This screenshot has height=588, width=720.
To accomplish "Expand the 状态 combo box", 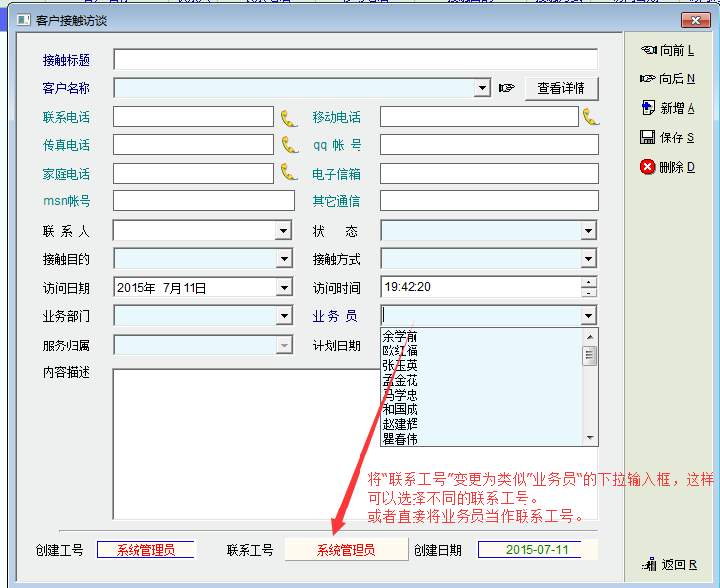I will click(588, 231).
